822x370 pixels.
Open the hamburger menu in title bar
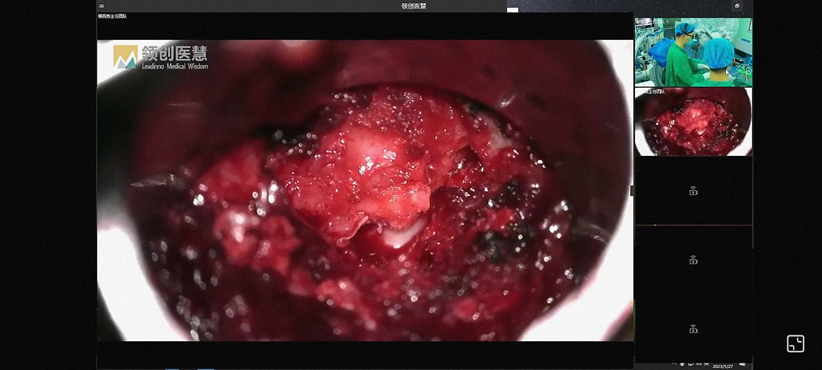pyautogui.click(x=101, y=6)
